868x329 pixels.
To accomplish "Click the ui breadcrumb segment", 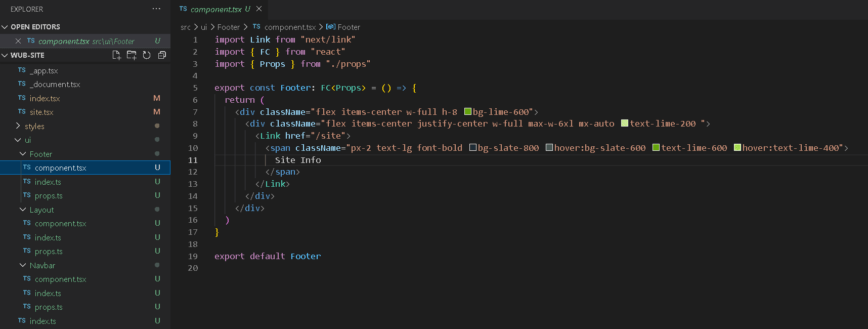I will [x=204, y=27].
